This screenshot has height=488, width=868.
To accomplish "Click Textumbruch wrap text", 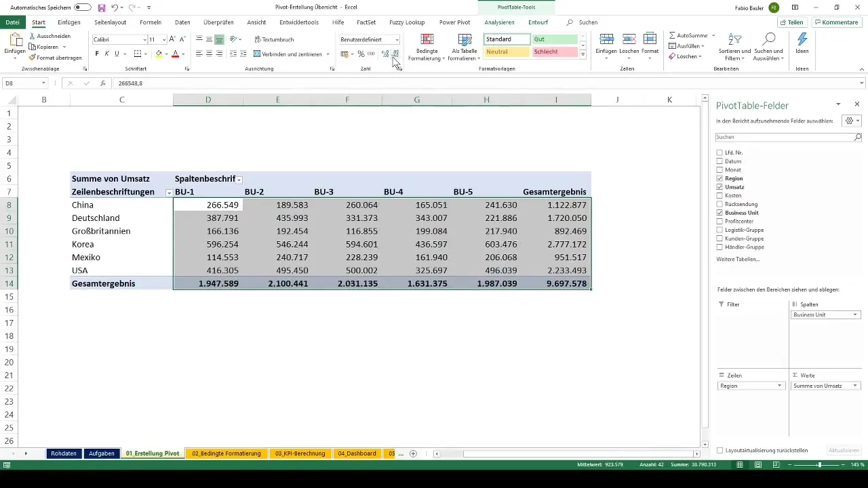I will coord(273,39).
